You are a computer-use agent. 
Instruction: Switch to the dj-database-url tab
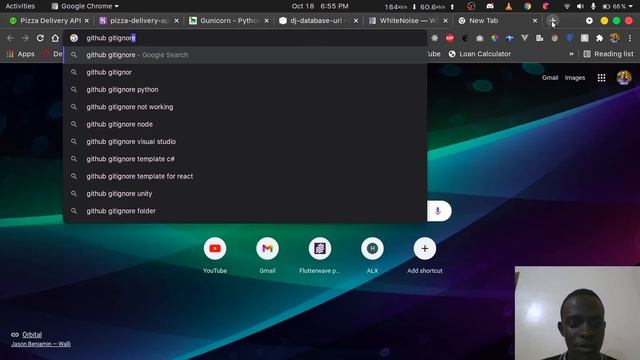tap(317, 20)
